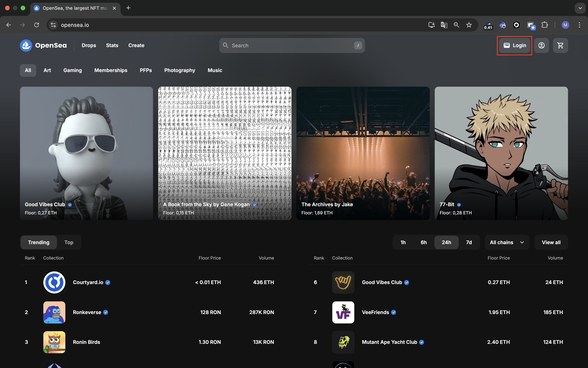Expand the All chains dropdown

507,242
